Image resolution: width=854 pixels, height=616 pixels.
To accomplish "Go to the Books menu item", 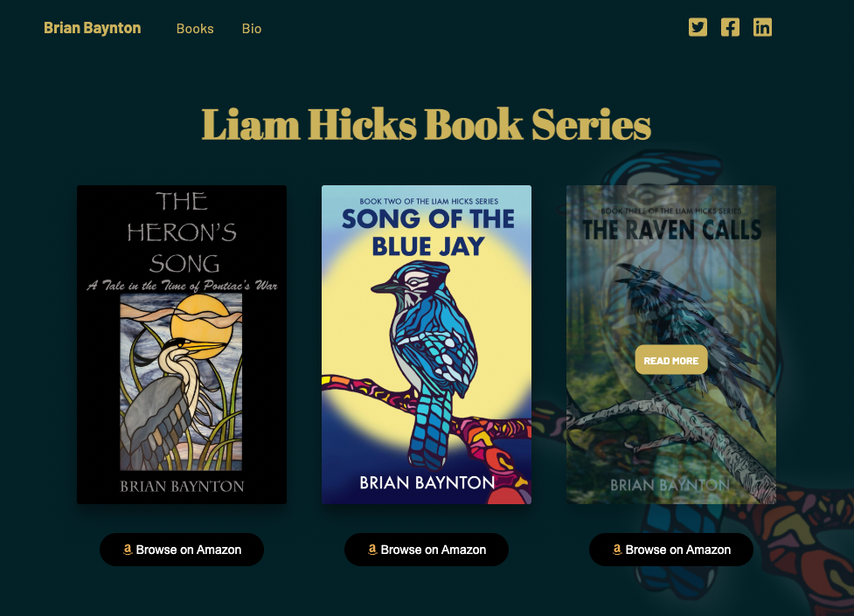I will pyautogui.click(x=195, y=28).
